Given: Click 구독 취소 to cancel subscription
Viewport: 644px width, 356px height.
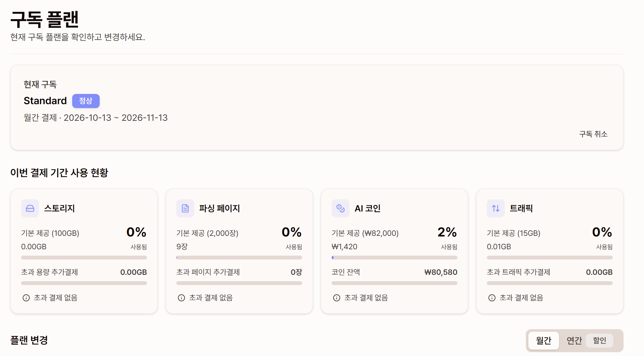Looking at the screenshot, I should pos(593,134).
